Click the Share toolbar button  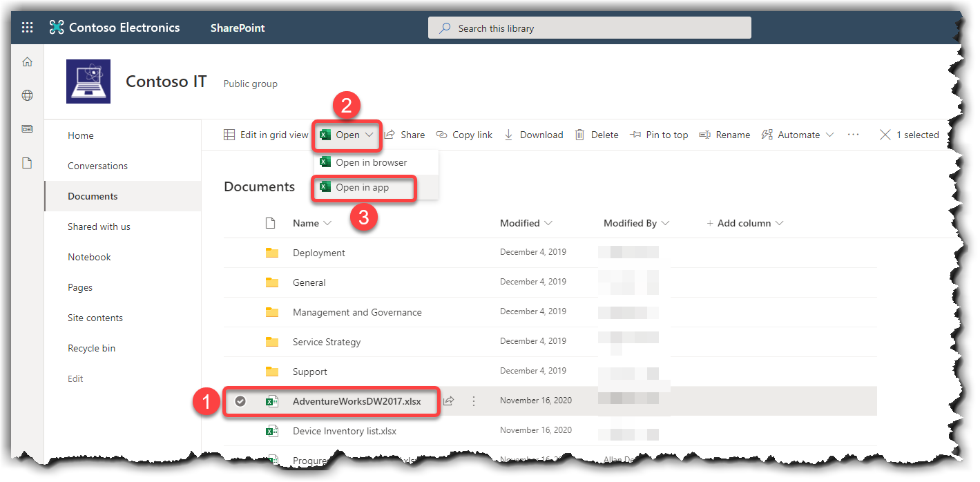click(405, 135)
